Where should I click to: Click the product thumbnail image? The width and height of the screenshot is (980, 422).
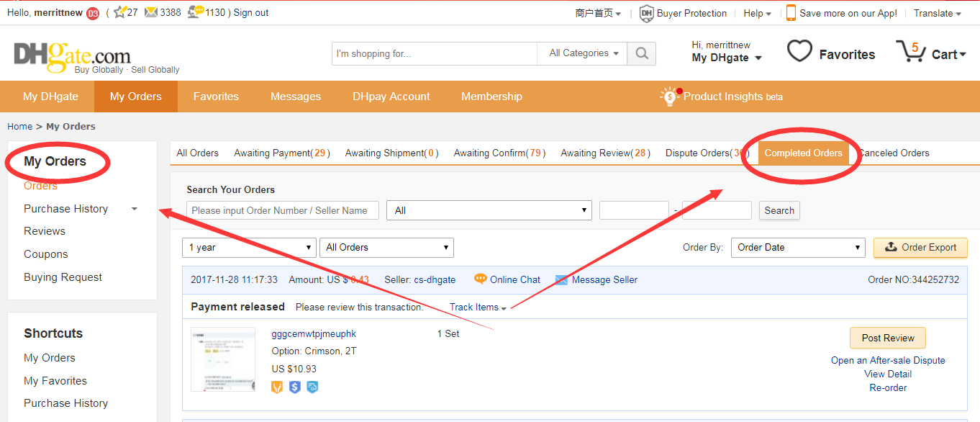pos(223,359)
